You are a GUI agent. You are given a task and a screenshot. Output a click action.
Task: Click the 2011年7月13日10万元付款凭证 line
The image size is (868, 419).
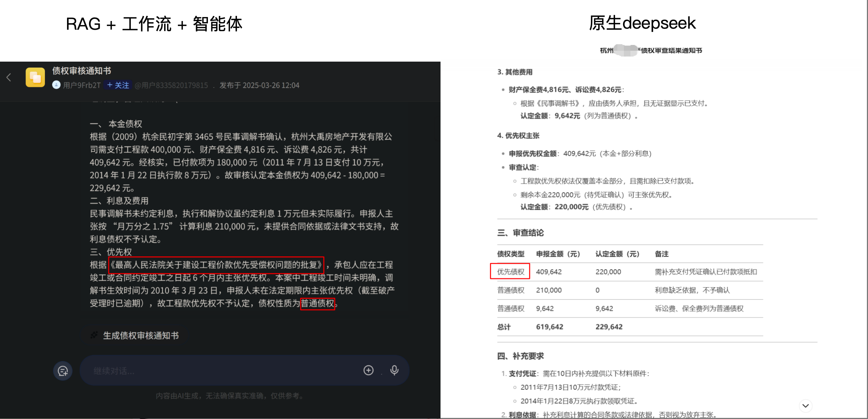[x=571, y=387]
